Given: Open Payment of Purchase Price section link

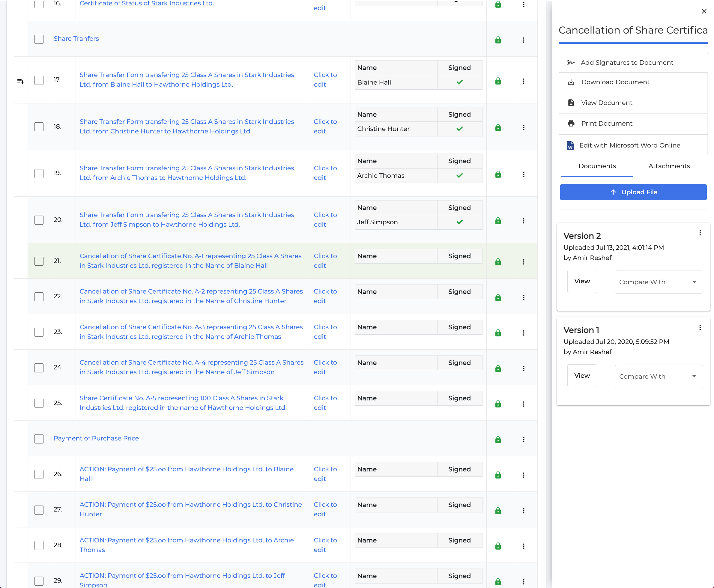Looking at the screenshot, I should [x=96, y=438].
